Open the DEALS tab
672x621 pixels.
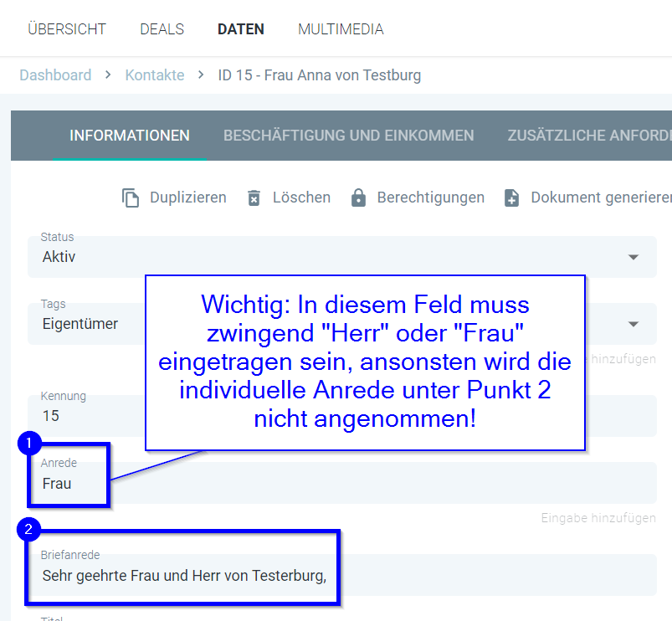162,29
